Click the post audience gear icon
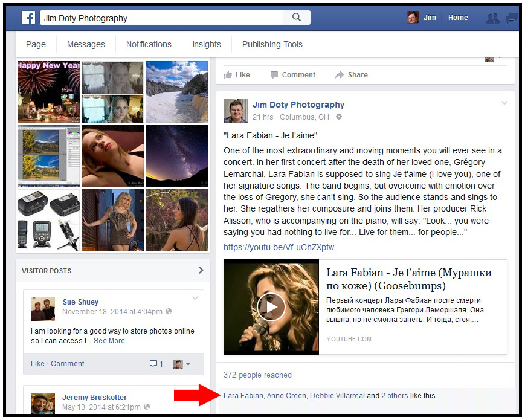 [x=339, y=117]
